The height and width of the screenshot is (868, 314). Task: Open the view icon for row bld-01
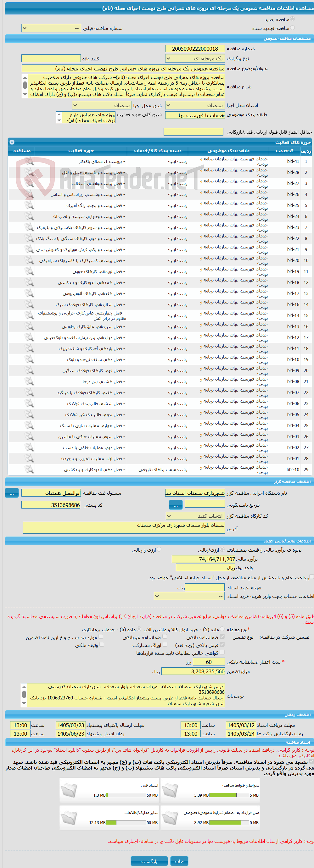pos(29,458)
